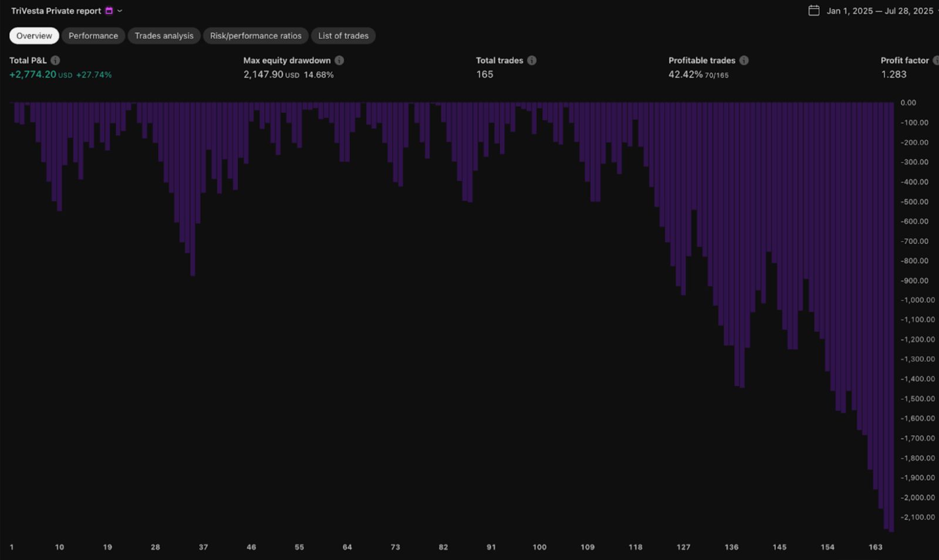
Task: Click the +27.74% P&L percentage
Action: coord(94,75)
